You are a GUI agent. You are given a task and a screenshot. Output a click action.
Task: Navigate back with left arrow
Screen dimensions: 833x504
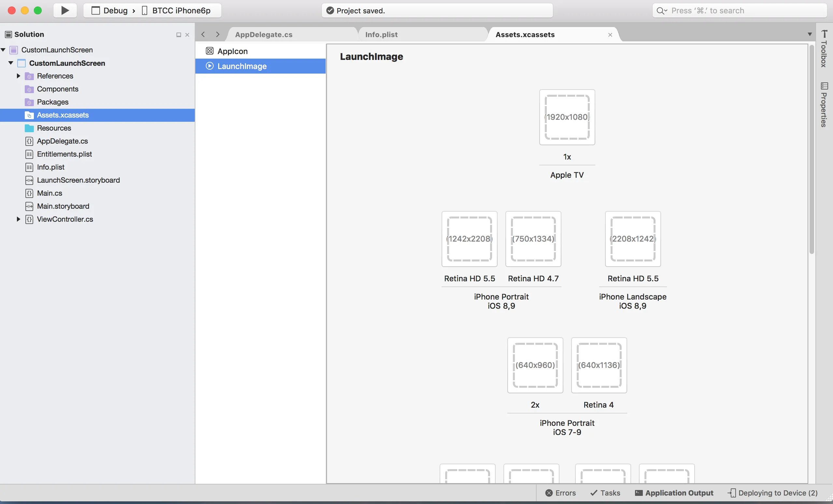[203, 35]
